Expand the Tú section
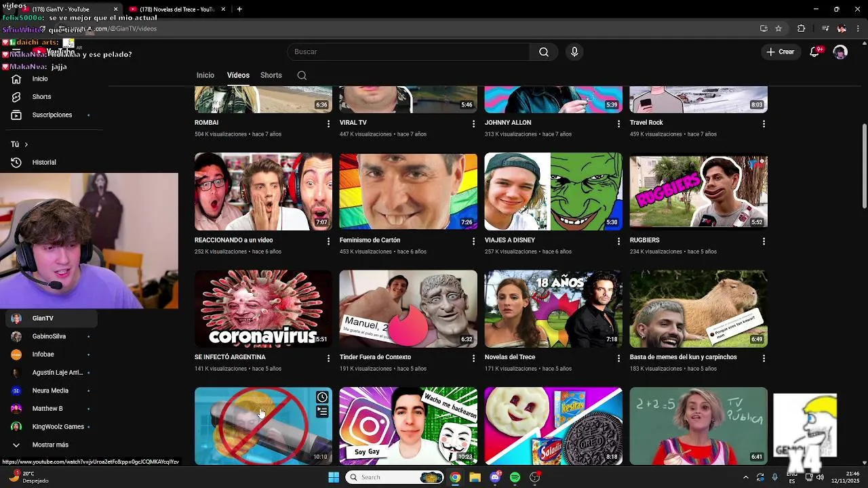The height and width of the screenshot is (488, 868). point(20,144)
